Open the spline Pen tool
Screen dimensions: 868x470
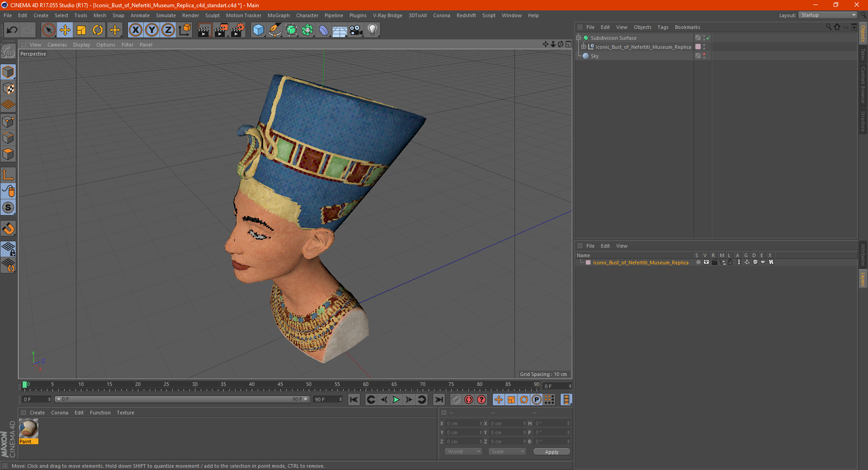tap(274, 30)
